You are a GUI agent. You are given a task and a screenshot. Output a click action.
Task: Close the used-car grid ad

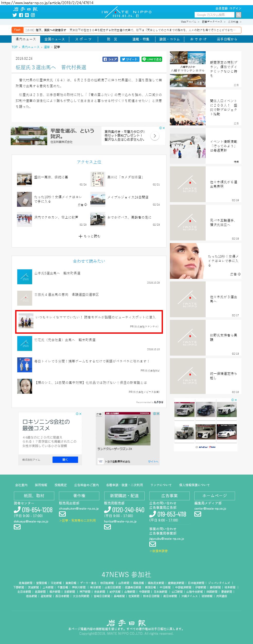(236, 400)
